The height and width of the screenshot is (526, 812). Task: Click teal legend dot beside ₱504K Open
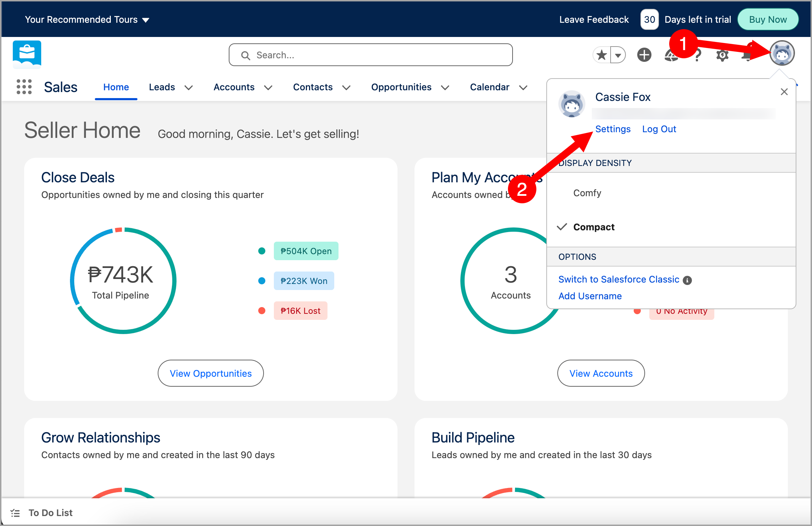(x=262, y=251)
